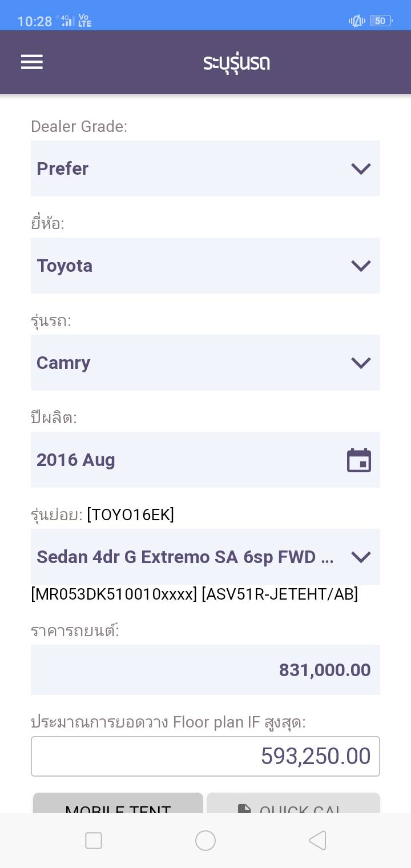411x868 pixels.
Task: Tap the ระบุรุ่นรถ page title
Action: click(x=236, y=62)
